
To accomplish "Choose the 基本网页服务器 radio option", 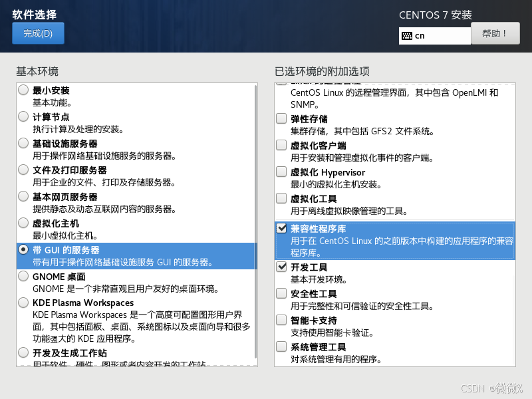I will point(23,196).
